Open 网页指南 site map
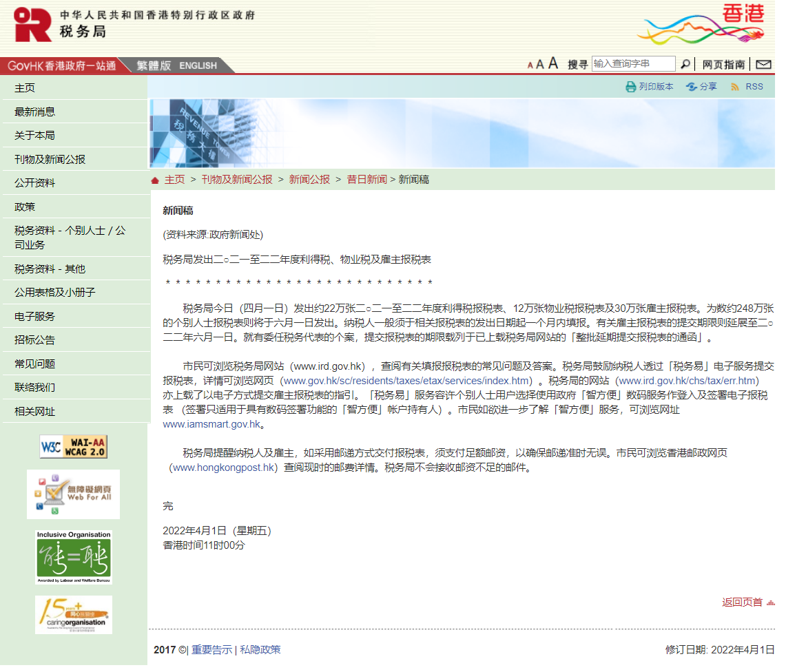 click(723, 65)
